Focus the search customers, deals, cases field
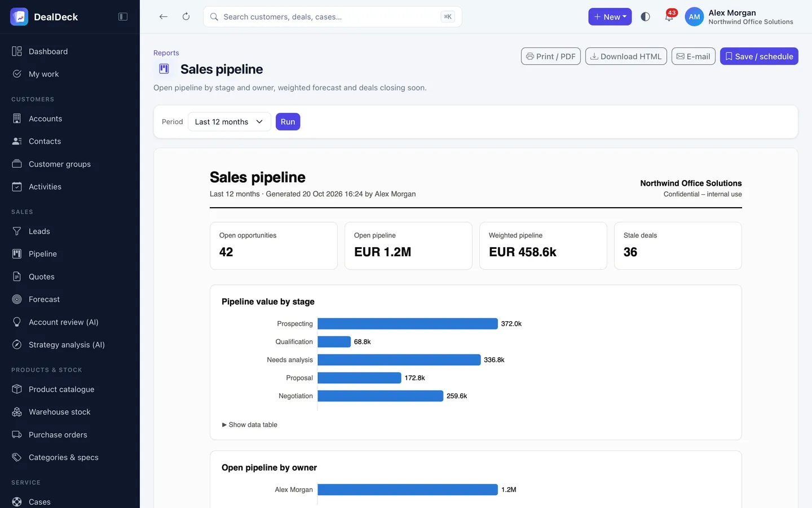The image size is (812, 508). pos(332,17)
